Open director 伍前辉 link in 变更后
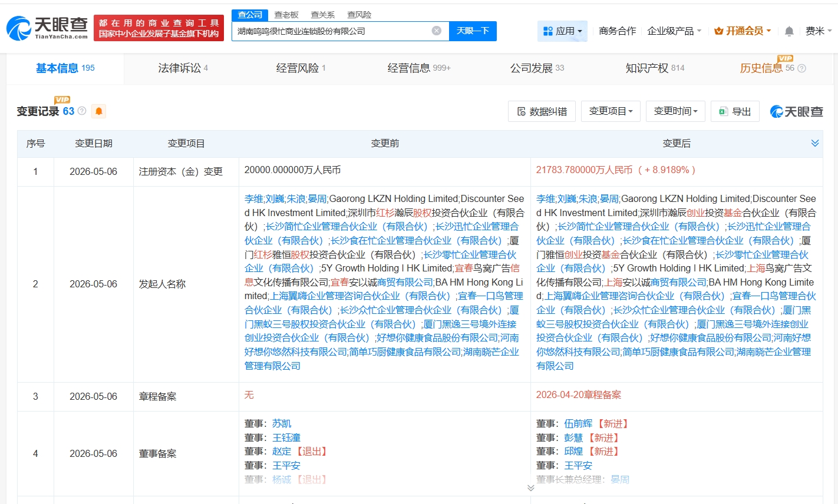 coord(578,423)
